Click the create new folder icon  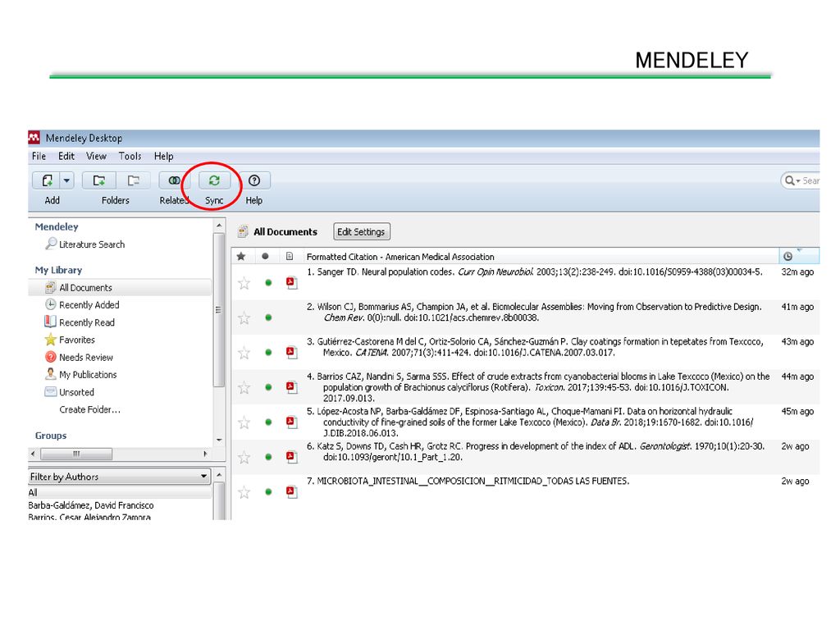[99, 180]
